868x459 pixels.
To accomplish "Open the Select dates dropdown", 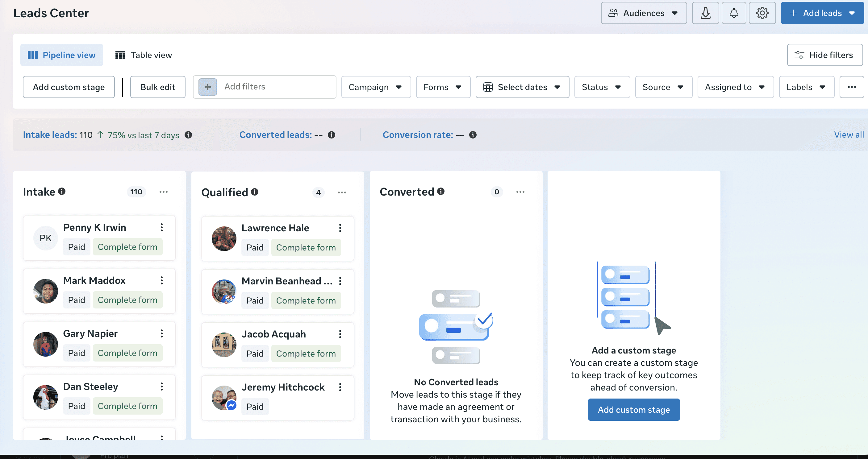I will click(522, 87).
